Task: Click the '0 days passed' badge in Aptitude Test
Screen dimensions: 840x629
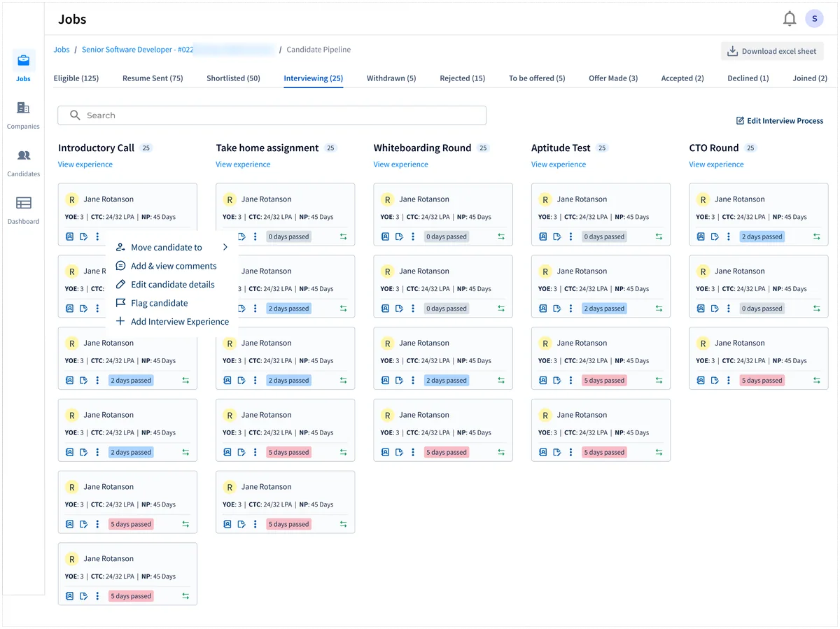Action: tap(604, 236)
